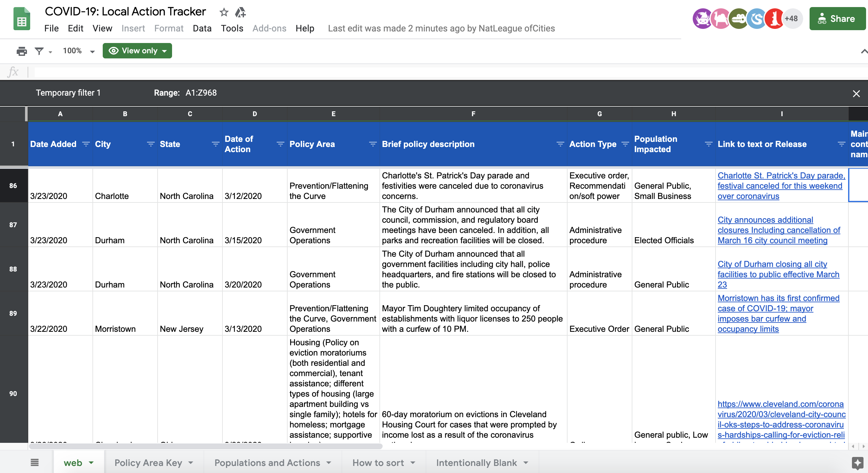The image size is (868, 473).
Task: Open the all sheets list icon
Action: point(34,462)
